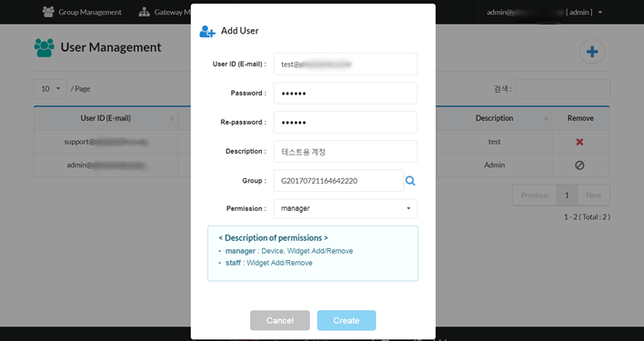Viewport: 644px width, 341px height.
Task: Go to Next page
Action: (x=593, y=196)
